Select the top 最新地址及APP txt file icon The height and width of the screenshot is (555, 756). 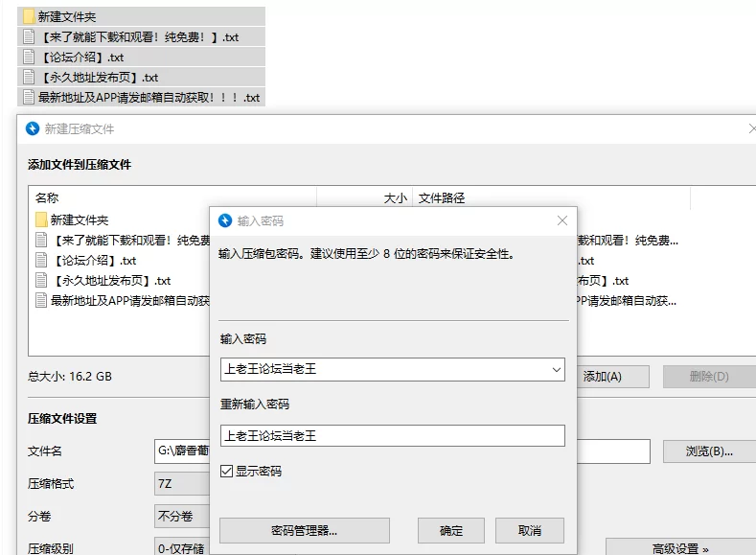[29, 97]
